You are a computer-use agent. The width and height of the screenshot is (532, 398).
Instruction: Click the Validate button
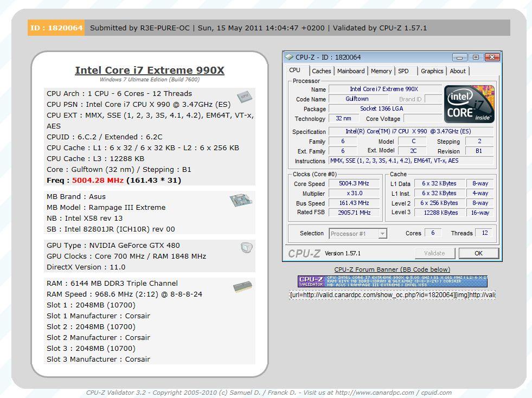pos(434,253)
